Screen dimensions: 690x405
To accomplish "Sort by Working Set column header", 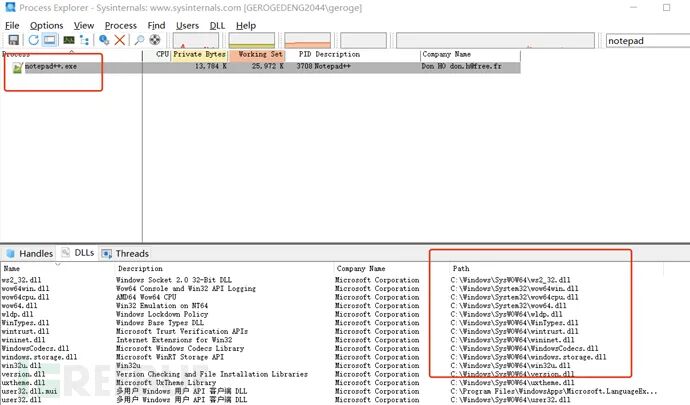I will (257, 54).
